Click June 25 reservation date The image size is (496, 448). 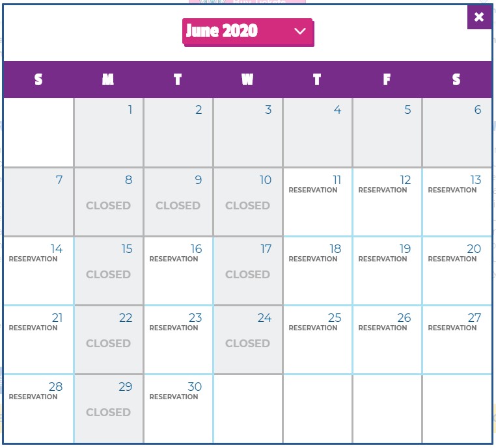318,339
